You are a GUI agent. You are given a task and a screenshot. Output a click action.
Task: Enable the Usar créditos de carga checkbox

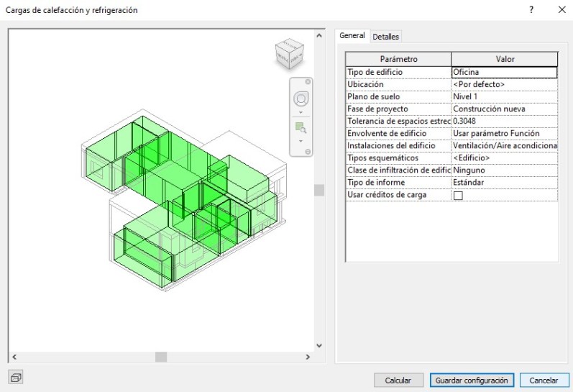[x=458, y=196]
